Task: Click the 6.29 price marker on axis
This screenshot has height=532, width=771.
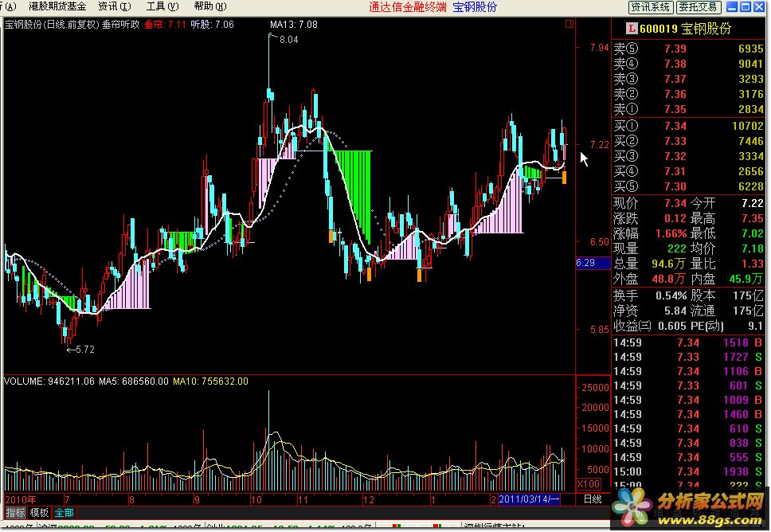Action: [593, 263]
